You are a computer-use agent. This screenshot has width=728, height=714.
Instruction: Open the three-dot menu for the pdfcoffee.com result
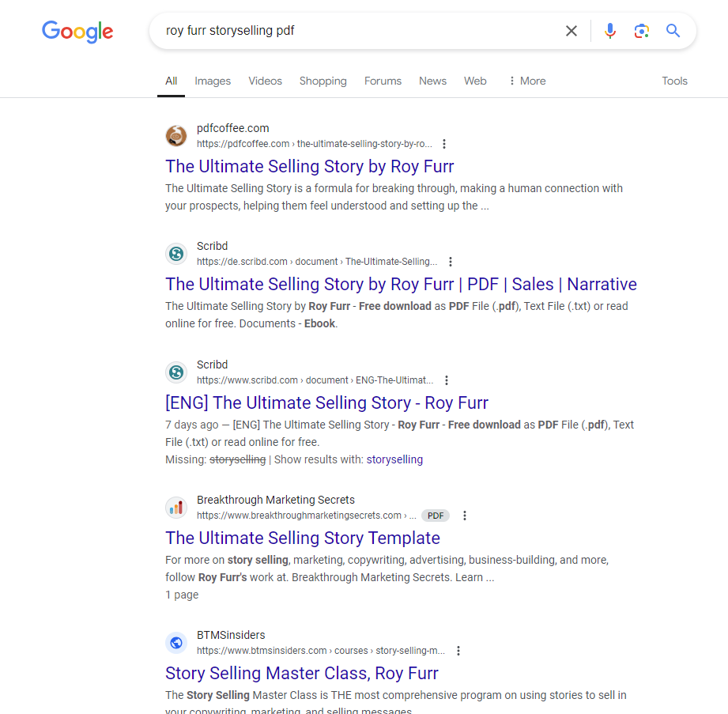point(444,144)
